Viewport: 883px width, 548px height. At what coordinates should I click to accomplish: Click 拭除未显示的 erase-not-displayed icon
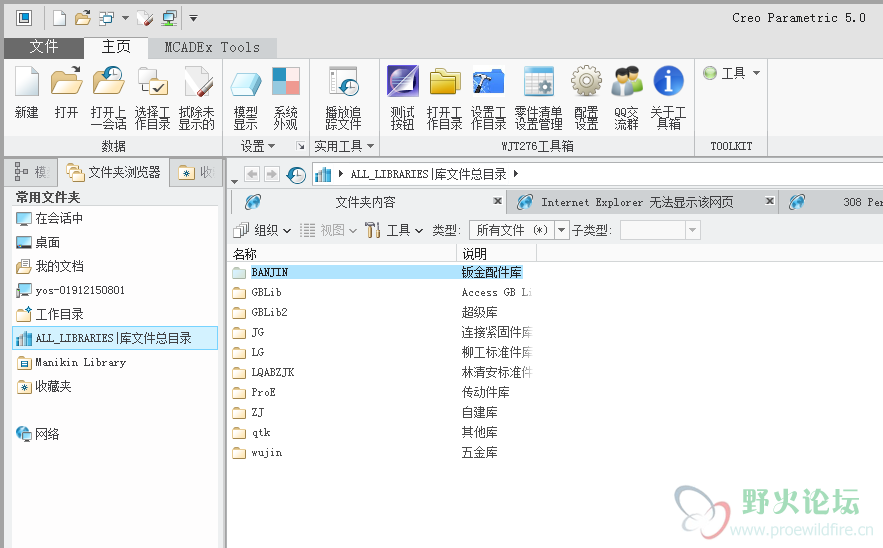pyautogui.click(x=197, y=82)
